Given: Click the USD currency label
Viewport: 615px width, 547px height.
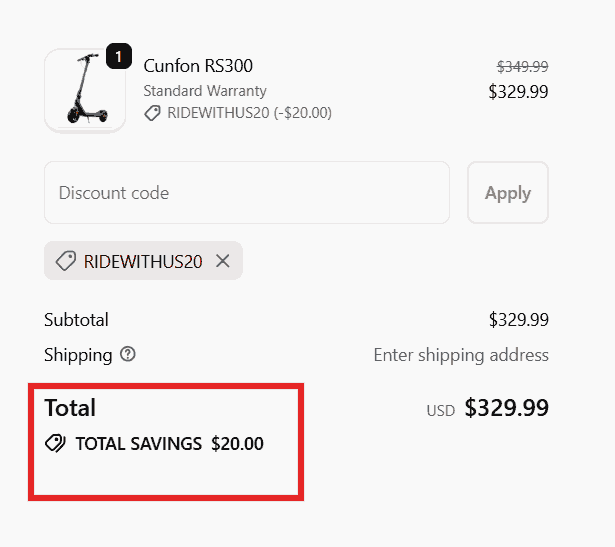Looking at the screenshot, I should pyautogui.click(x=440, y=411).
